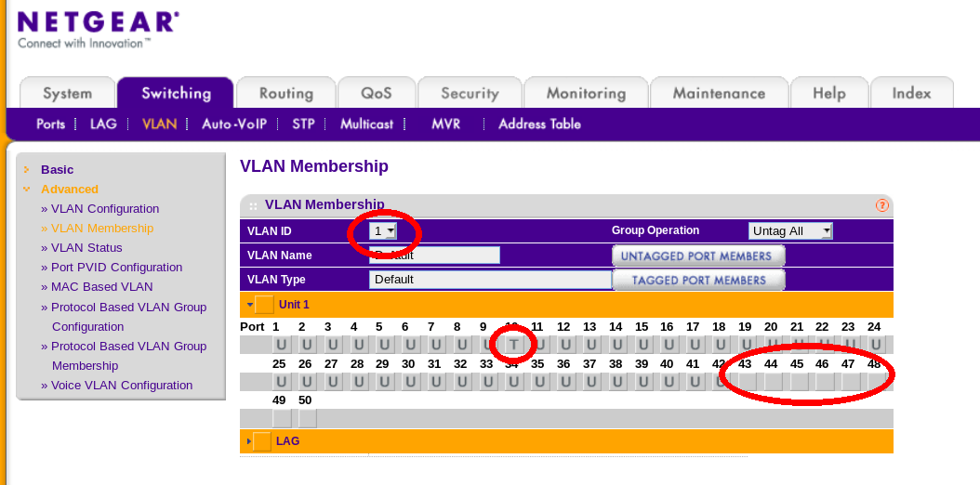This screenshot has width=980, height=485.
Task: Open the Ports submenu
Action: [50, 125]
